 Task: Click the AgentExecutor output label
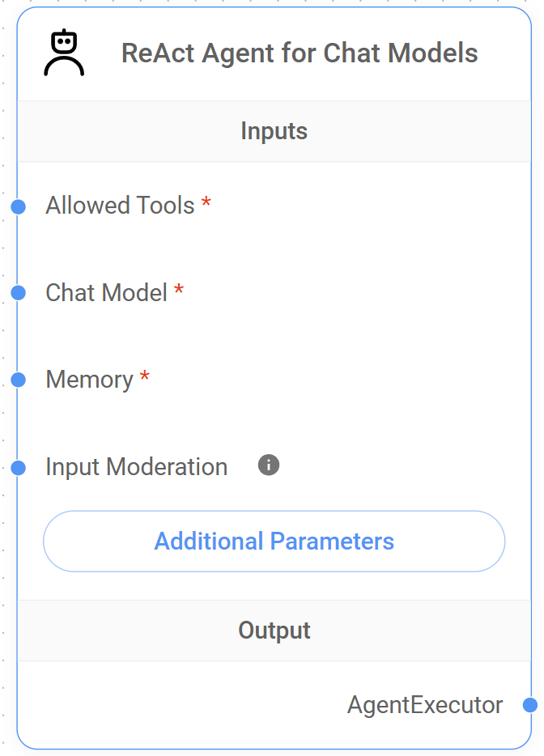click(424, 705)
